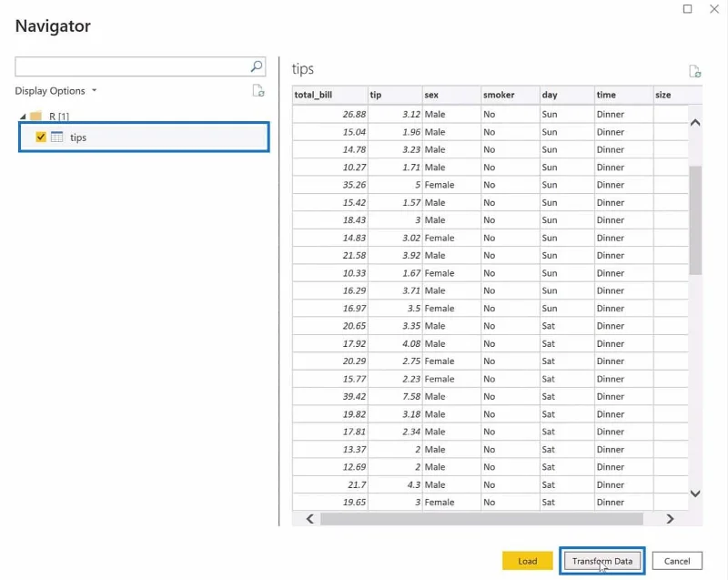728x580 pixels.
Task: Close the Navigator window
Action: coord(714,9)
